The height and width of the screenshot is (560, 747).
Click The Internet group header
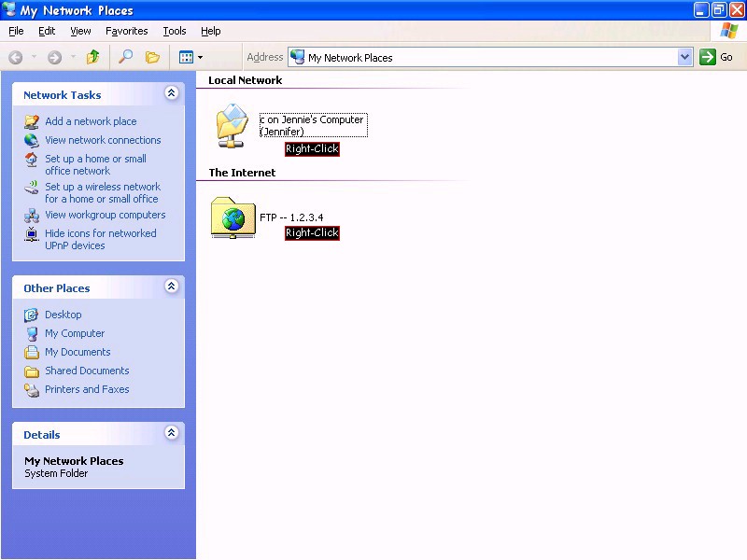242,173
